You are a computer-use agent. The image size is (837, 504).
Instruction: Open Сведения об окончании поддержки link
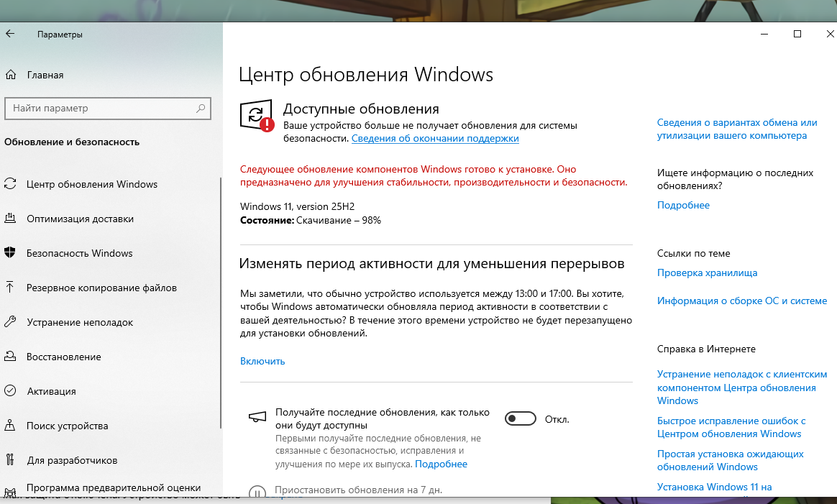pyautogui.click(x=435, y=138)
